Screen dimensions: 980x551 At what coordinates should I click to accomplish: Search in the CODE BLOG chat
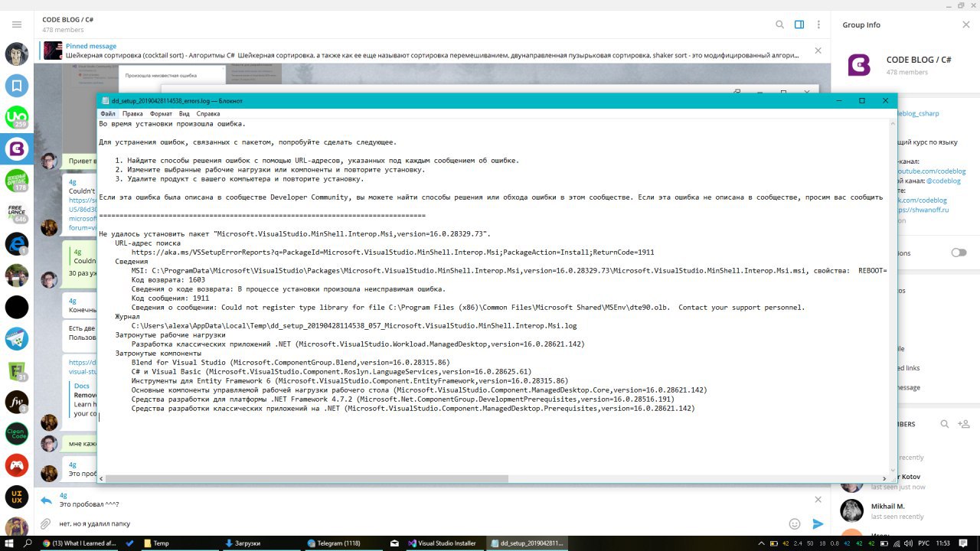point(779,24)
